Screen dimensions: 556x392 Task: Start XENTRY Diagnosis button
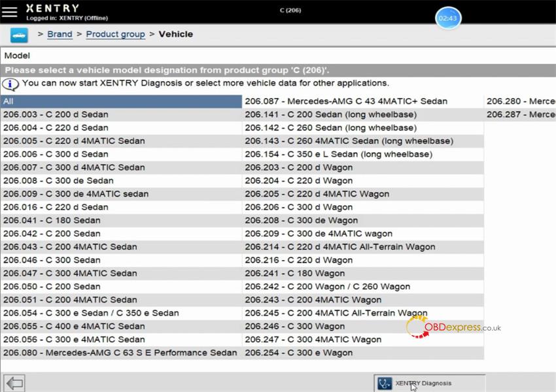point(429,383)
